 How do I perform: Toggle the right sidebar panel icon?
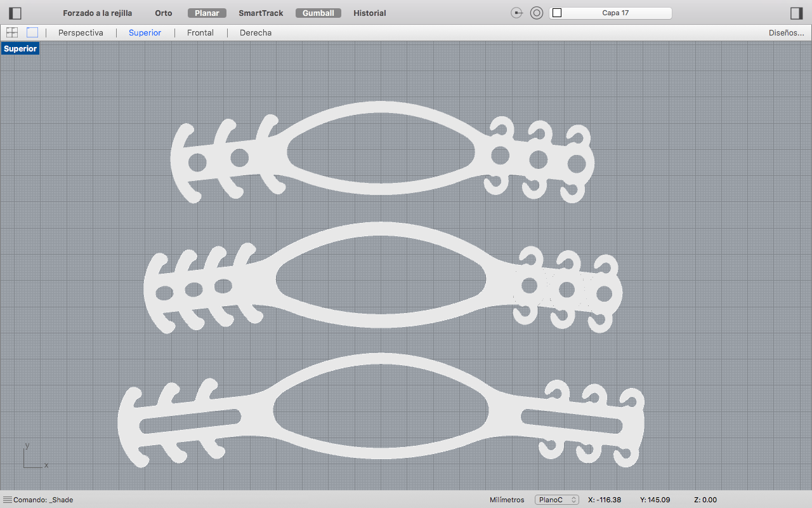click(x=796, y=13)
